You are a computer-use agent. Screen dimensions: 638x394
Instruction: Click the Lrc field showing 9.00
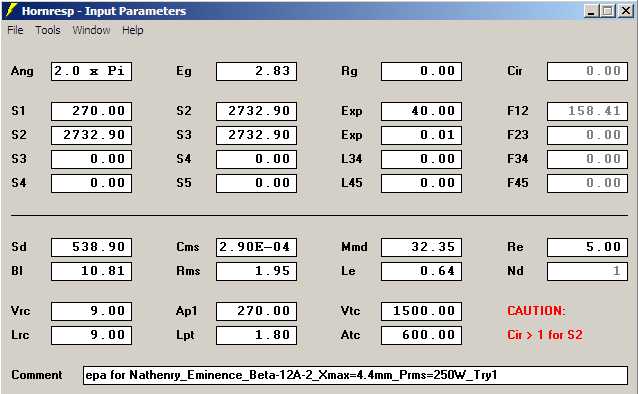92,335
